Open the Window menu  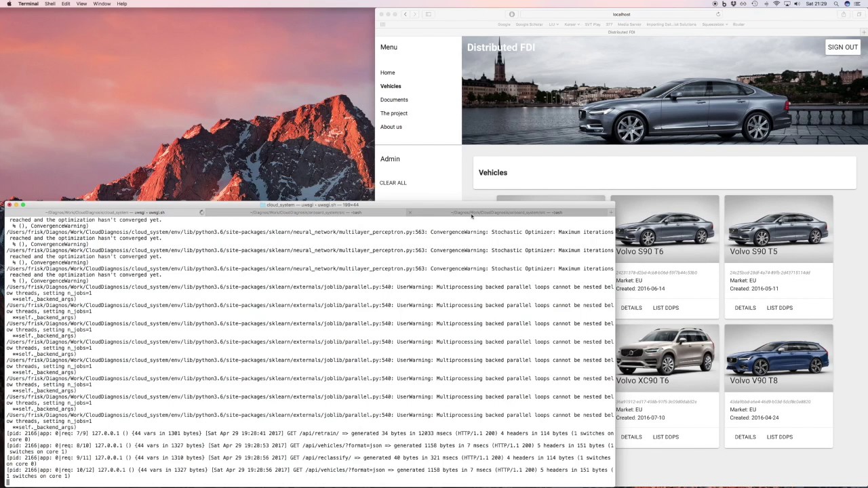click(102, 4)
